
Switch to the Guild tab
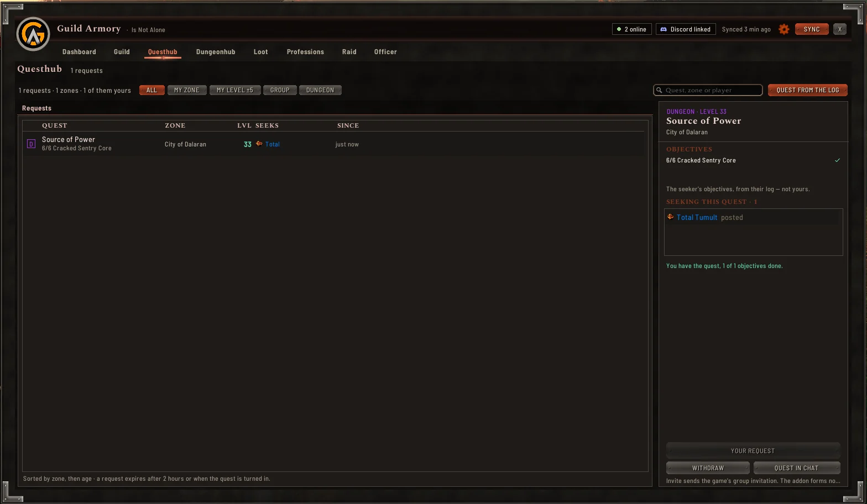122,52
